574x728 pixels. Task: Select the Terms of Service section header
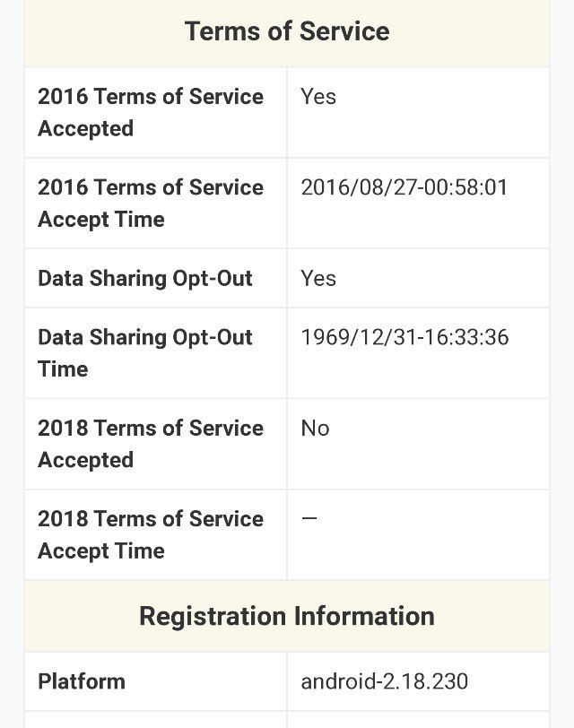pyautogui.click(x=287, y=31)
